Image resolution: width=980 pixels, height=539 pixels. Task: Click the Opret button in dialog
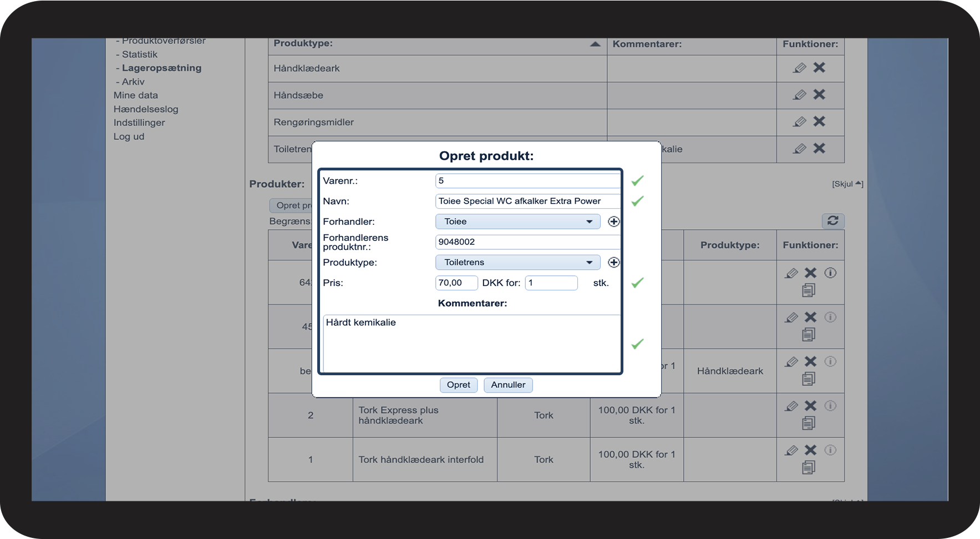click(458, 385)
